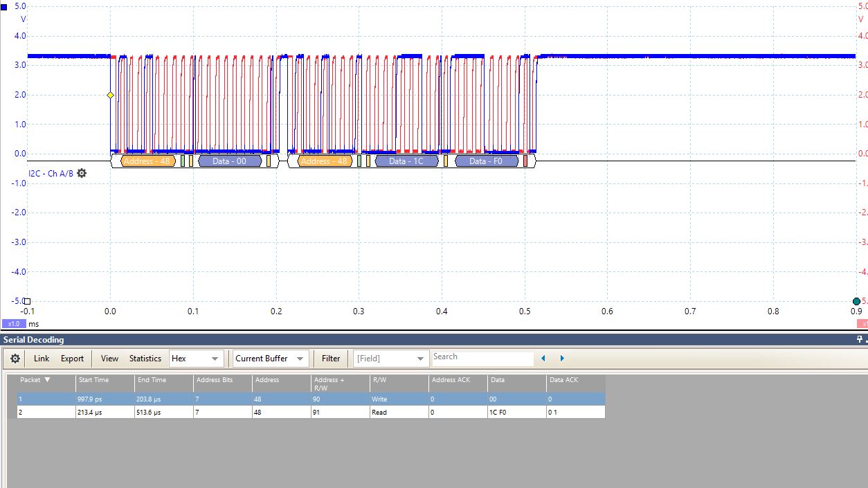
Task: Open the I2C Ch A/B decoder settings gear
Action: [x=81, y=173]
